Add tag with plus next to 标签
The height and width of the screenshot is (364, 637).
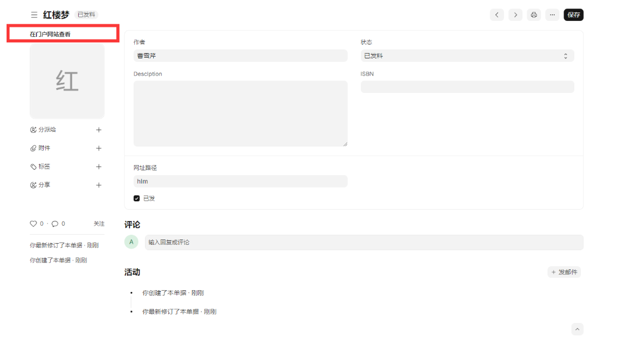[x=99, y=167]
